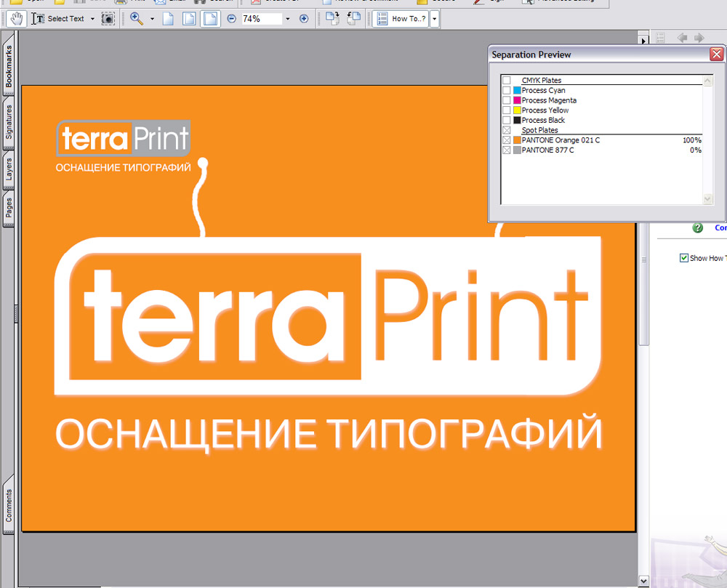Pick the Zoom In magnifier tool
The height and width of the screenshot is (588, 727).
(137, 19)
